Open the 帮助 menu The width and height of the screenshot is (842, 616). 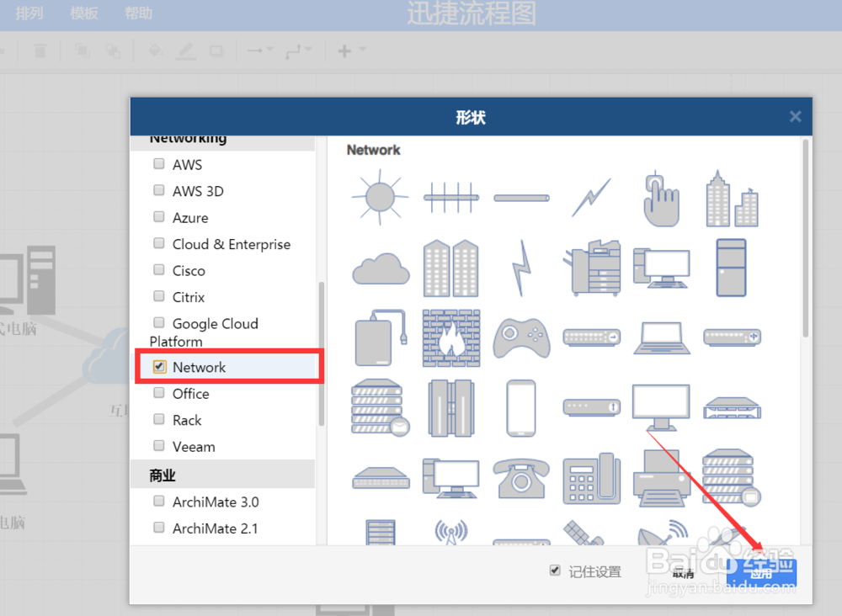137,13
